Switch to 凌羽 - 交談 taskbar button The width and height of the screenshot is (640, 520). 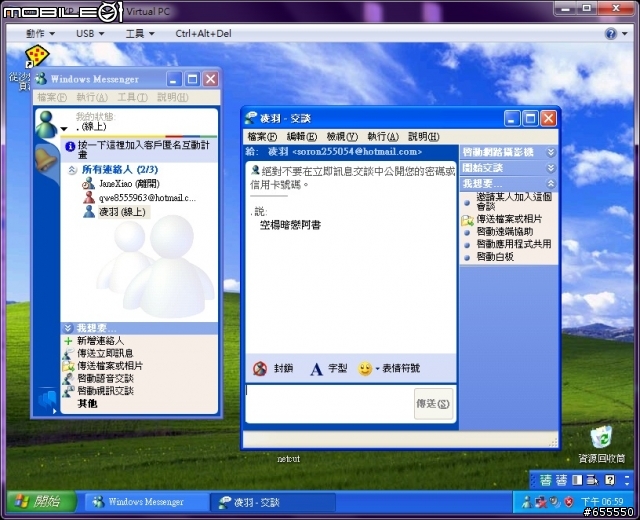click(x=273, y=502)
